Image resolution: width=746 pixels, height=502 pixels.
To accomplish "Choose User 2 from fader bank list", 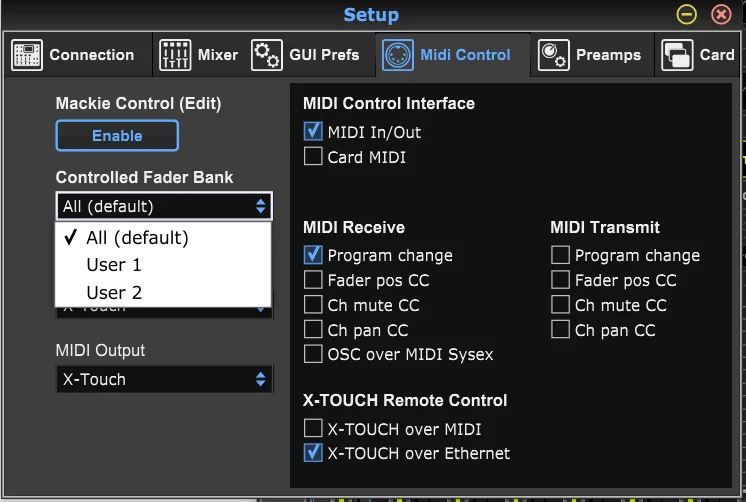I will (x=163, y=292).
